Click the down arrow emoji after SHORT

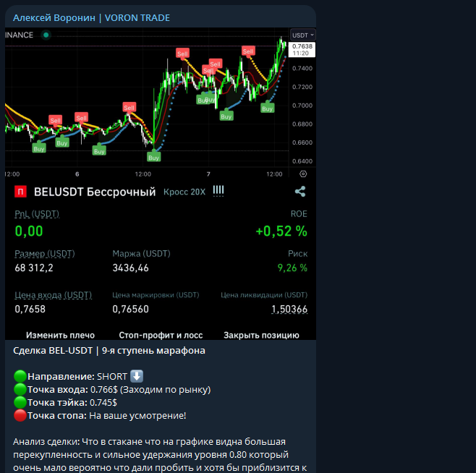point(137,376)
